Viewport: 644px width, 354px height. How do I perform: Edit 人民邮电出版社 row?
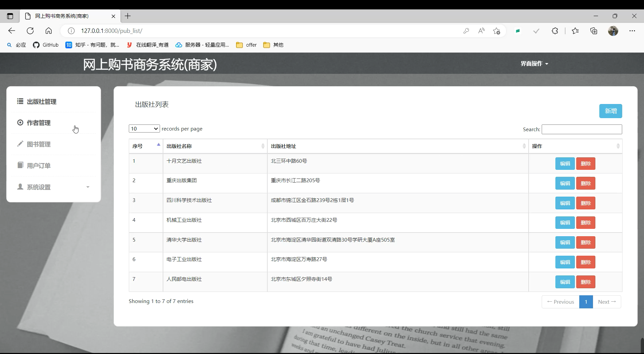click(x=565, y=282)
